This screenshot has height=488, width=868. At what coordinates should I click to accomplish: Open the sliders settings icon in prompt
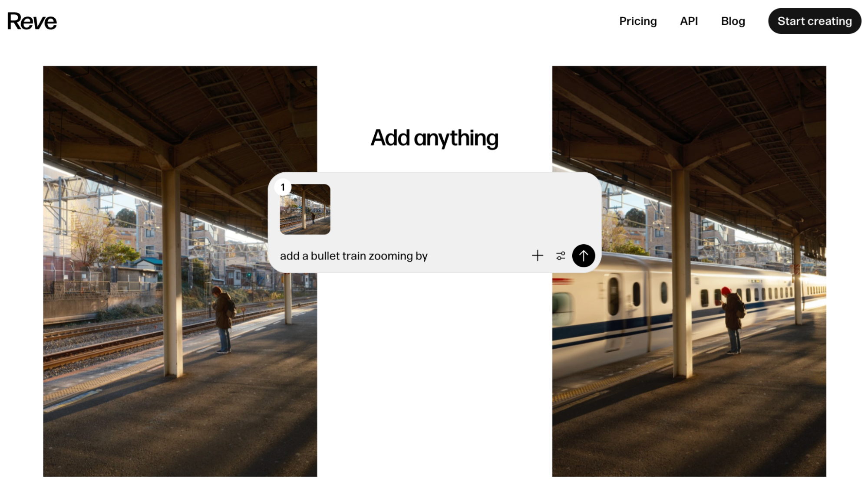tap(561, 255)
